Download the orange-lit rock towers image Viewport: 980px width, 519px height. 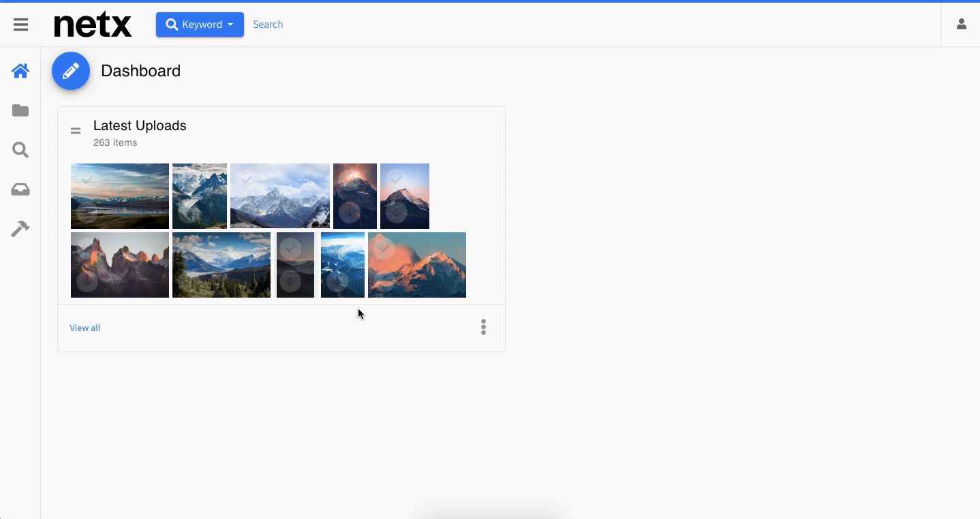[x=87, y=281]
